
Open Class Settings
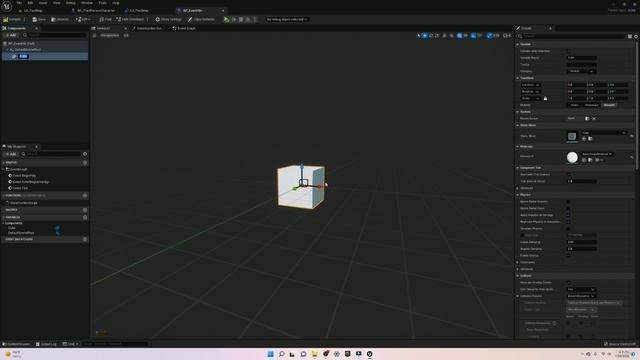[x=168, y=19]
